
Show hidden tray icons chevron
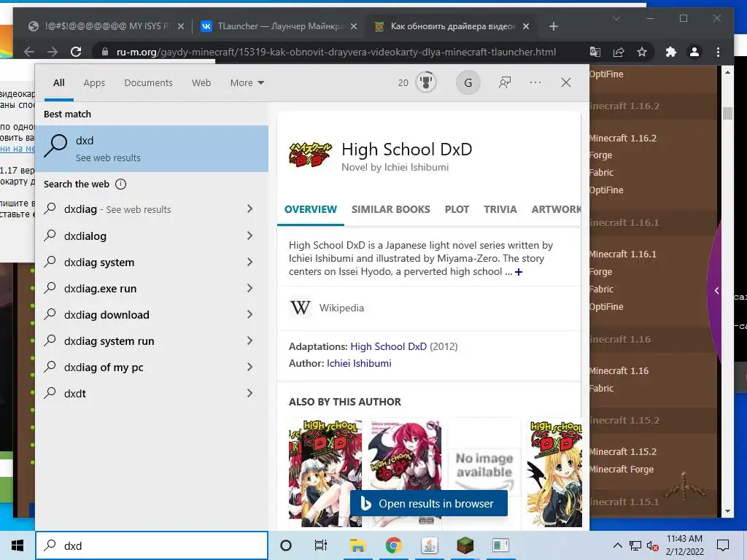[x=617, y=545]
